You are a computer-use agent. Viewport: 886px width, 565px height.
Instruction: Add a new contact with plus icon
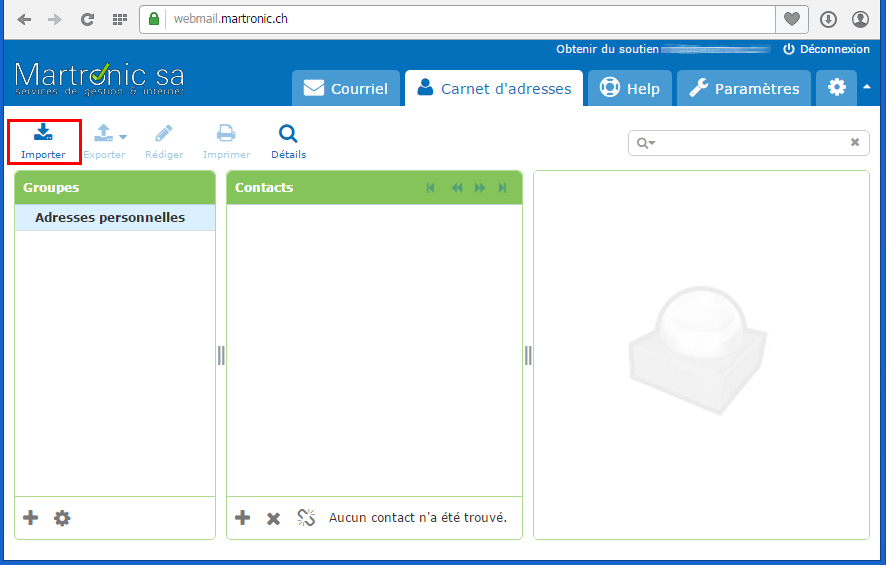coord(242,518)
